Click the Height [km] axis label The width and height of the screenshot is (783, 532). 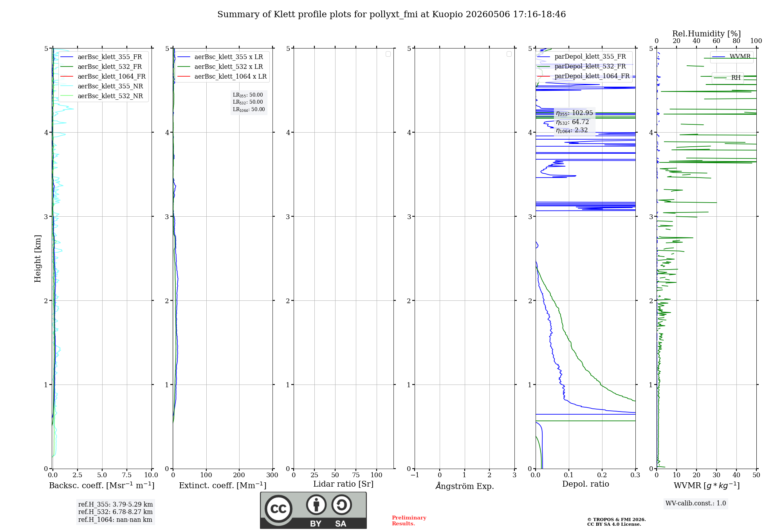(x=38, y=259)
